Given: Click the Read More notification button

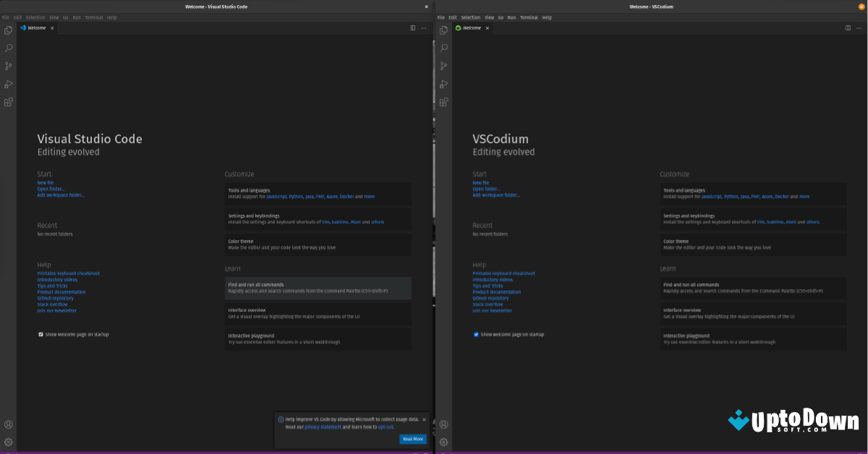Looking at the screenshot, I should coord(413,439).
